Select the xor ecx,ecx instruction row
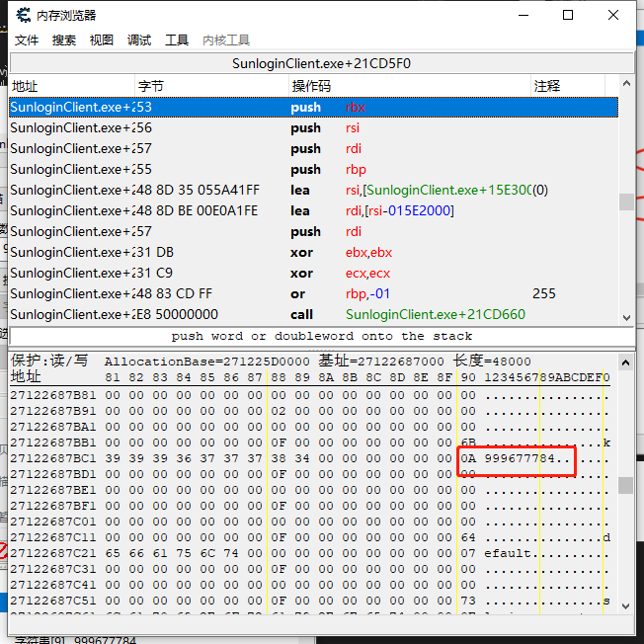Screen dimensions: 644x644 [314, 274]
